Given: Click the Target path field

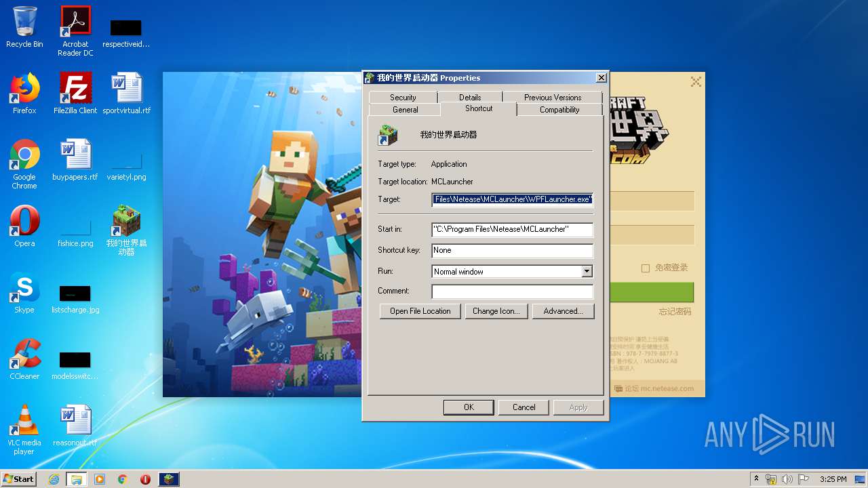Looking at the screenshot, I should 513,199.
